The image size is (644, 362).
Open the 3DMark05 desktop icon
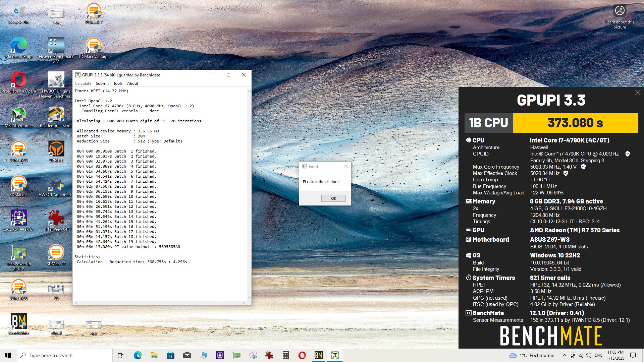click(19, 186)
